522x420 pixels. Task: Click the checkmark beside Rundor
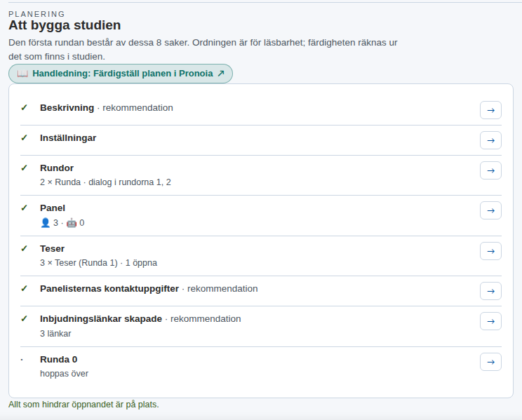[x=24, y=168]
